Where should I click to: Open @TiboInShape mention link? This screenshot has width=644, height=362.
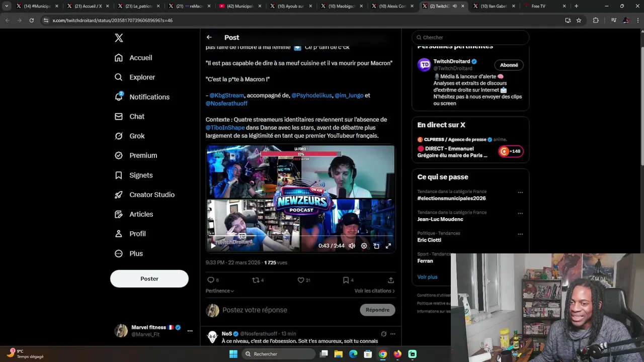click(225, 128)
